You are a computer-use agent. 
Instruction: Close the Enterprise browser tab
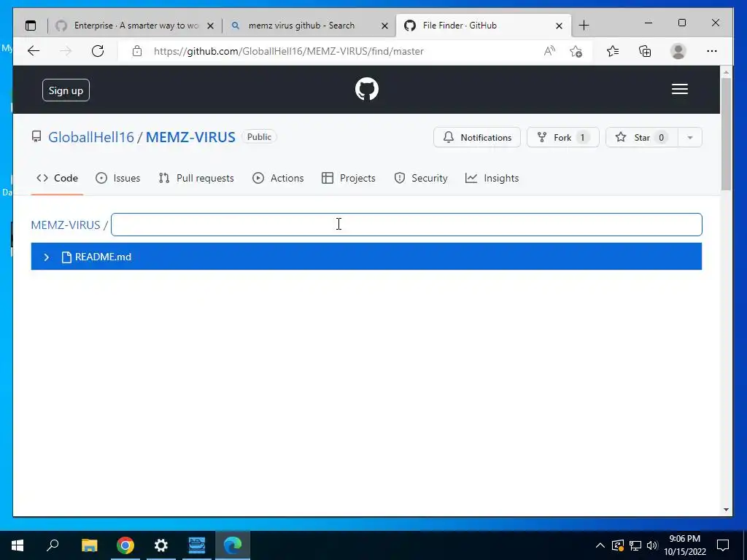click(211, 26)
